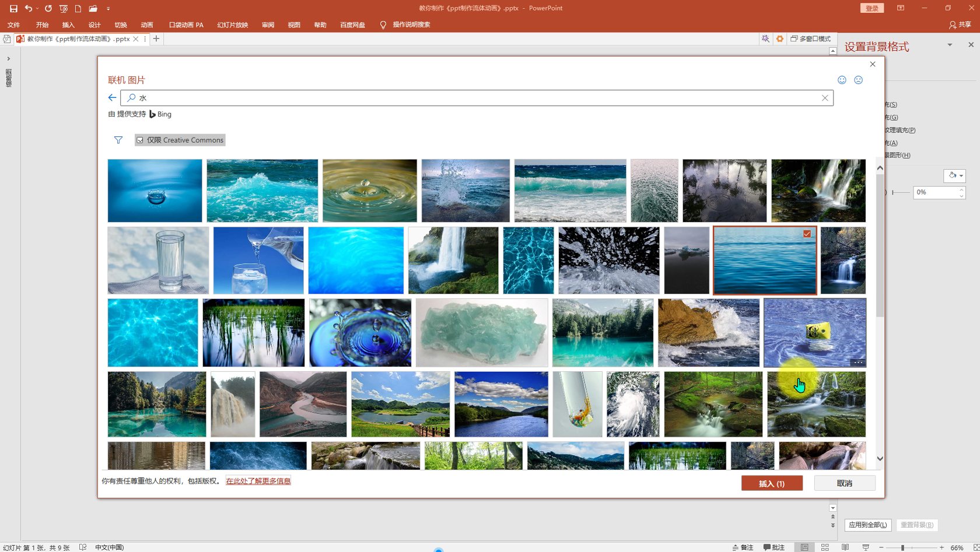This screenshot has width=980, height=552.
Task: Click the spell check status icon
Action: 83,547
